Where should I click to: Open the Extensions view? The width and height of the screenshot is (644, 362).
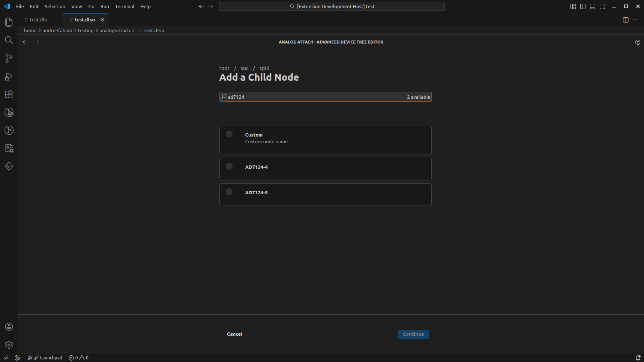pyautogui.click(x=9, y=94)
